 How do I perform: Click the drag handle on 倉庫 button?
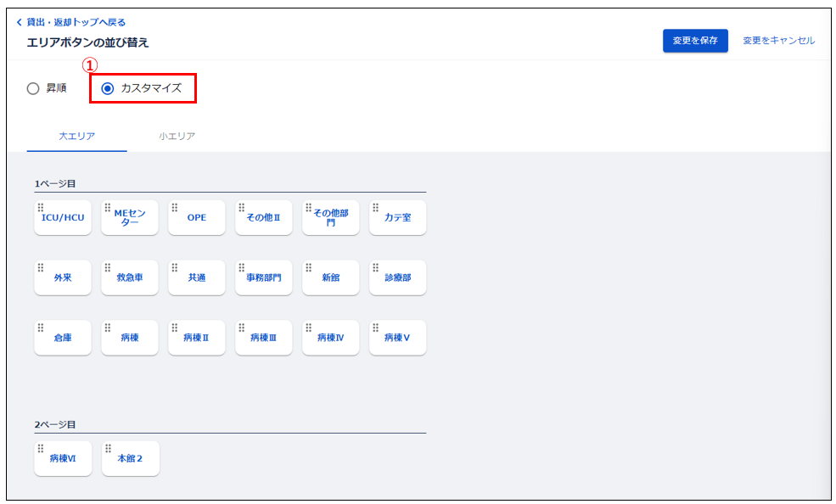pos(41,328)
